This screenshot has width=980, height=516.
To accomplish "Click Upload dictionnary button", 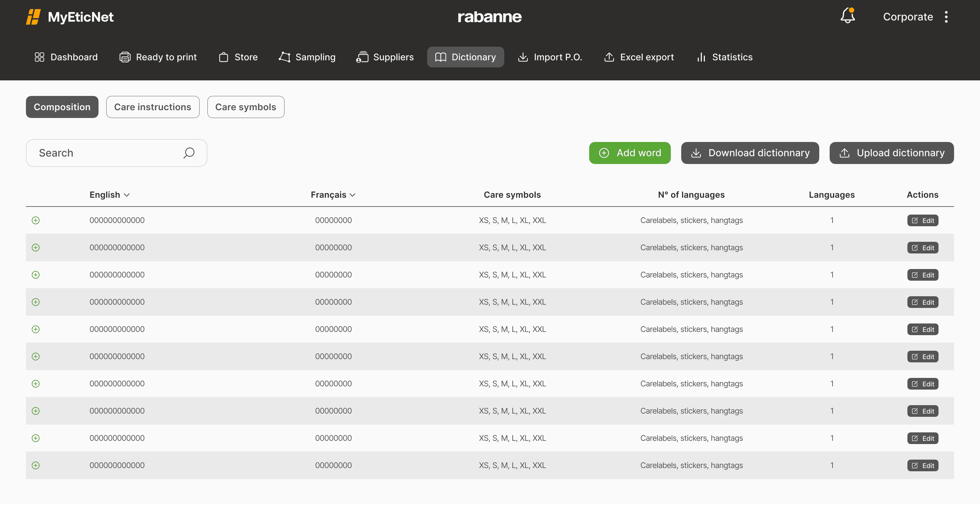I will (891, 153).
